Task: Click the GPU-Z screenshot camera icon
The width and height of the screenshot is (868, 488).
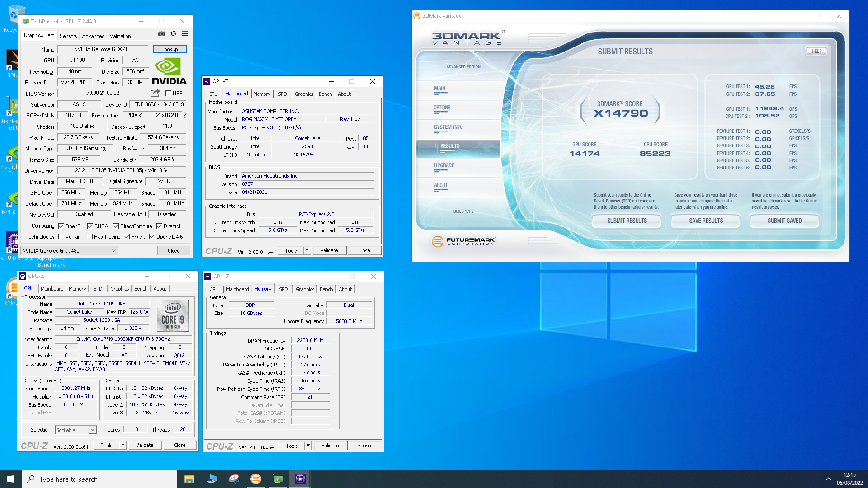Action: coord(161,33)
